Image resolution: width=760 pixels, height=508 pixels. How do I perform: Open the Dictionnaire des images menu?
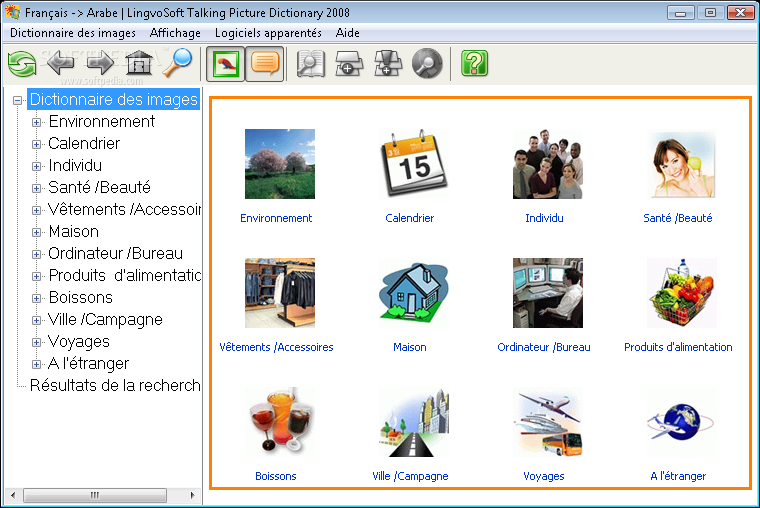coord(73,33)
